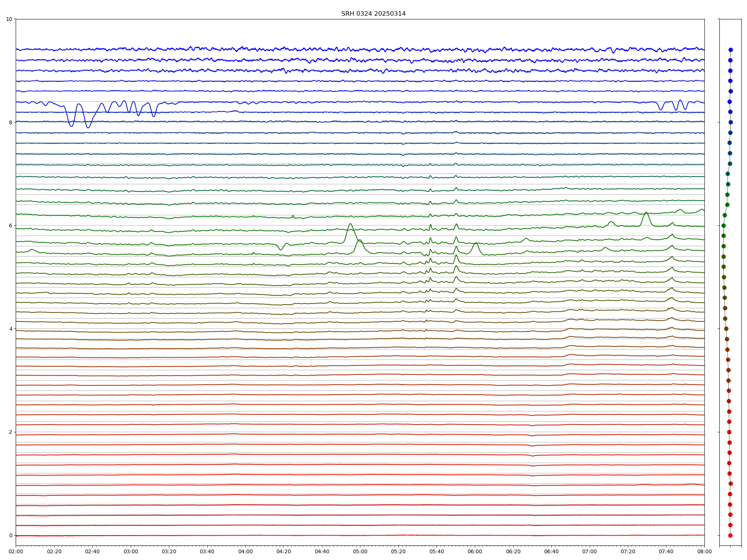Click the leftmost green dot at level 6

(x=723, y=225)
